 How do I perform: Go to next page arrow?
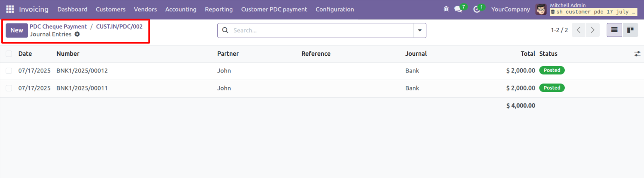[x=593, y=30]
